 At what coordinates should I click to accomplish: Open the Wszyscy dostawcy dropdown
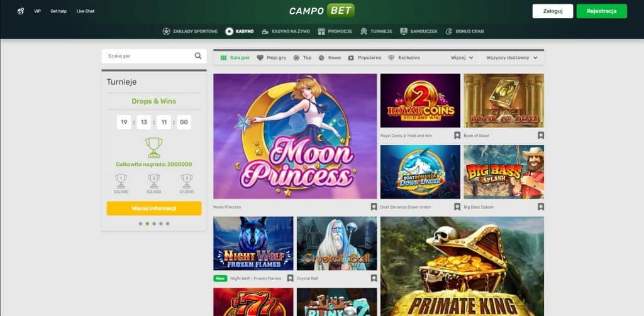tap(512, 58)
